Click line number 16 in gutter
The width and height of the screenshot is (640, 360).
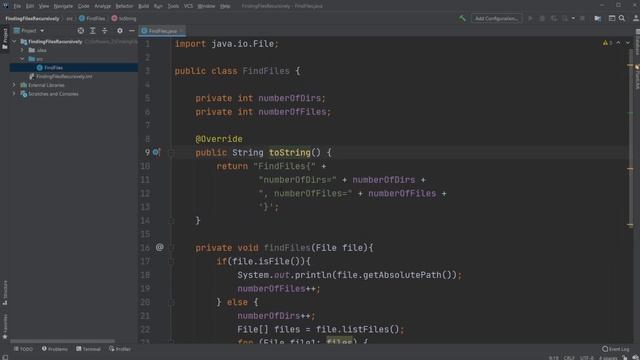[x=145, y=248]
